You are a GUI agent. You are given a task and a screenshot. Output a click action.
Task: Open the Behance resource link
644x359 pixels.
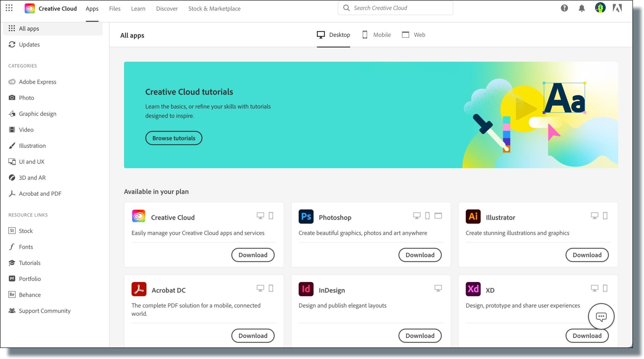[30, 295]
